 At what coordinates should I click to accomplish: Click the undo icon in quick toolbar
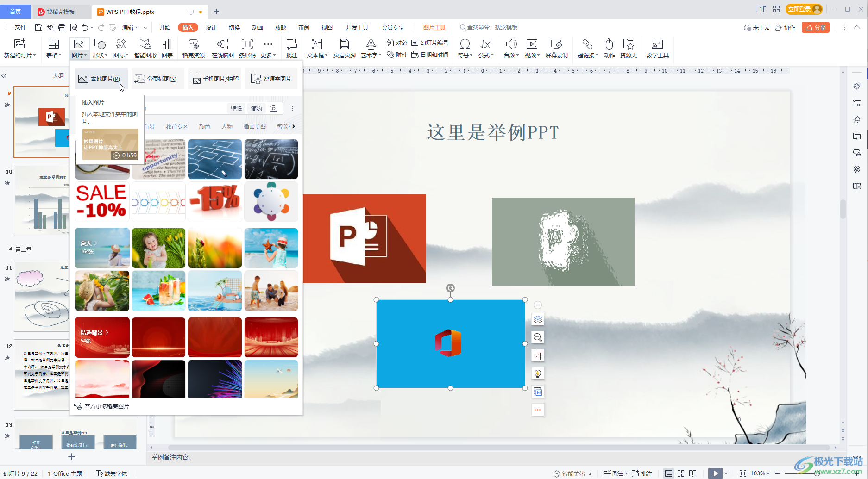(85, 27)
